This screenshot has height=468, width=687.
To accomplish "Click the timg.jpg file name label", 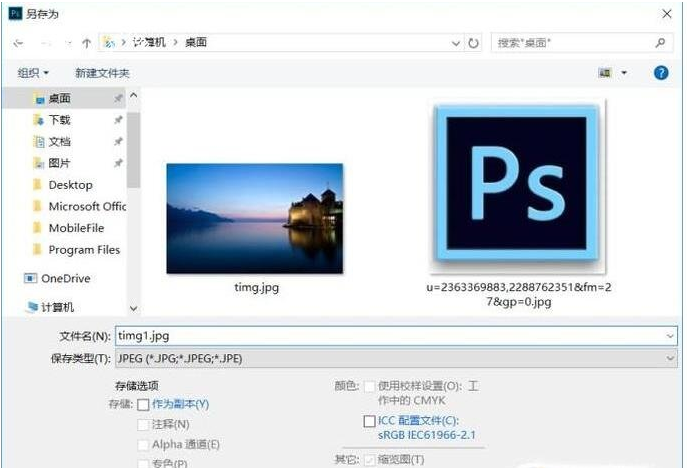I will tap(256, 287).
